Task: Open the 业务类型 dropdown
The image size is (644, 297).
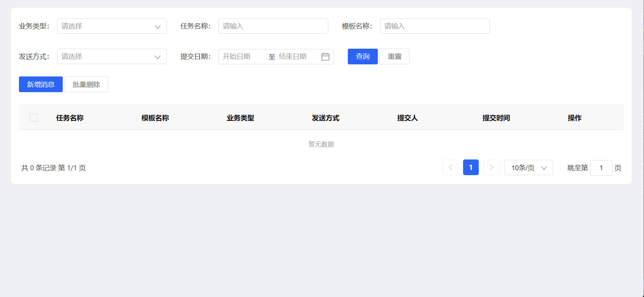Action: coord(112,26)
